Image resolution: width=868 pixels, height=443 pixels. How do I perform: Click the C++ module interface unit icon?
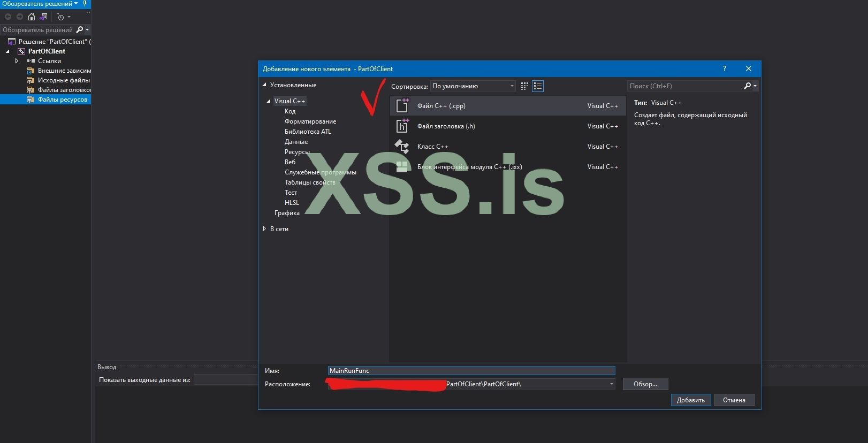402,167
